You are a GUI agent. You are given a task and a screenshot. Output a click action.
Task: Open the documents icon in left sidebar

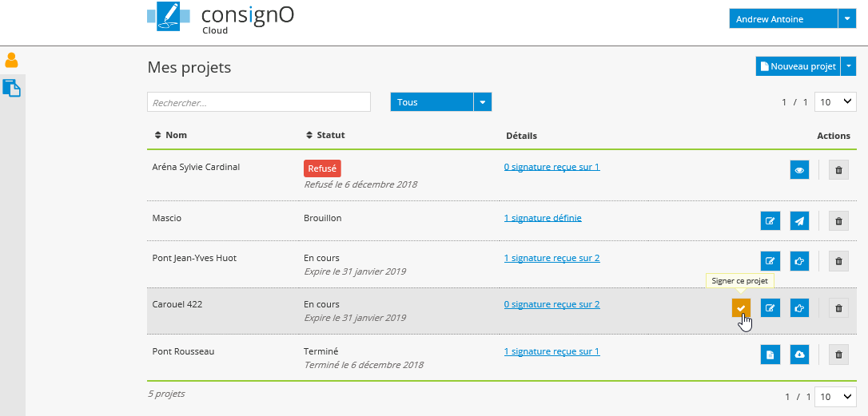click(12, 88)
